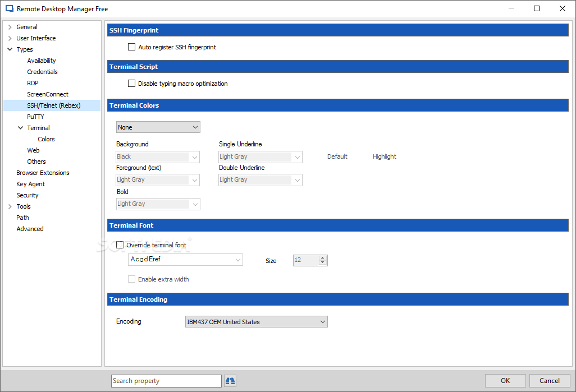Open the Single Underline color dropdown

(260, 156)
